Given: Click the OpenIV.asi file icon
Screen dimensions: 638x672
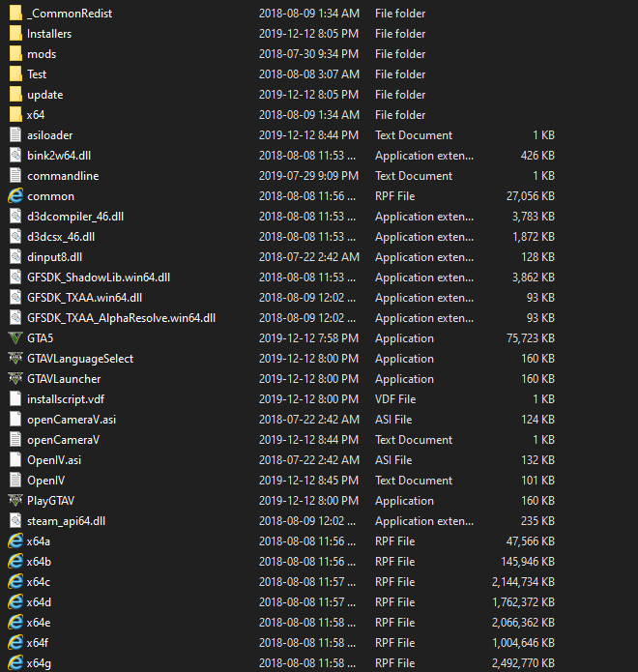Looking at the screenshot, I should pos(15,460).
